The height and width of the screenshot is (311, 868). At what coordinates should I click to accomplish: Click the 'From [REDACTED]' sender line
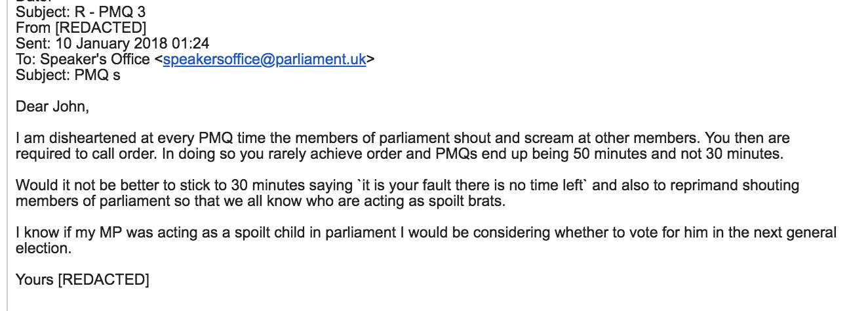point(81,28)
